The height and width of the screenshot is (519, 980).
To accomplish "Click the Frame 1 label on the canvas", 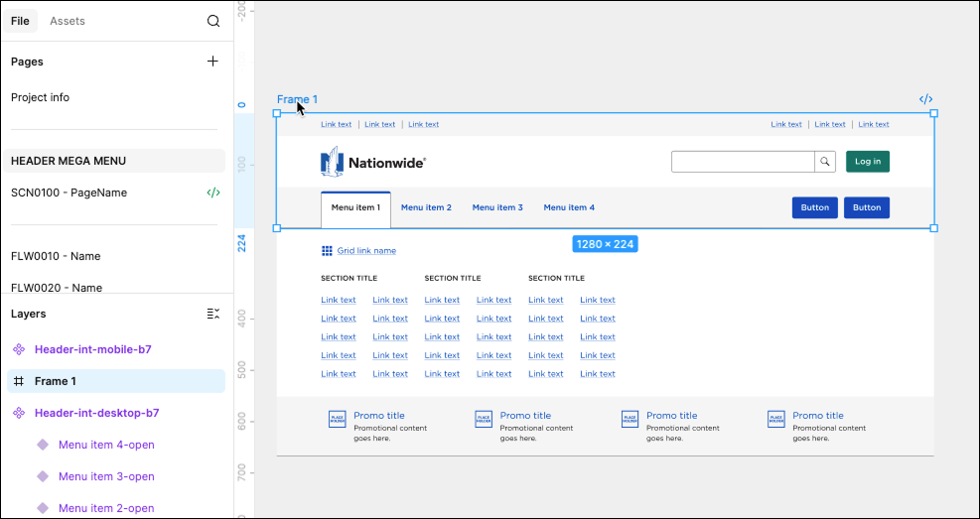I will 298,99.
